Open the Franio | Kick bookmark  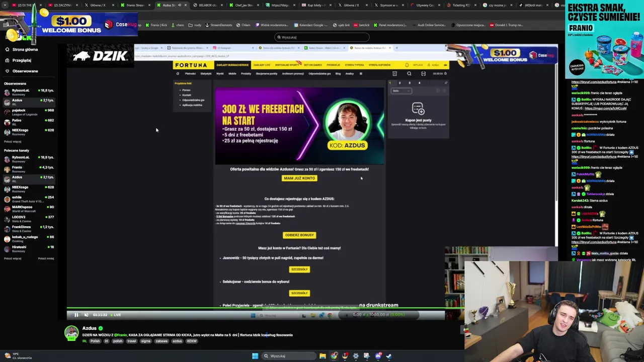tap(156, 25)
